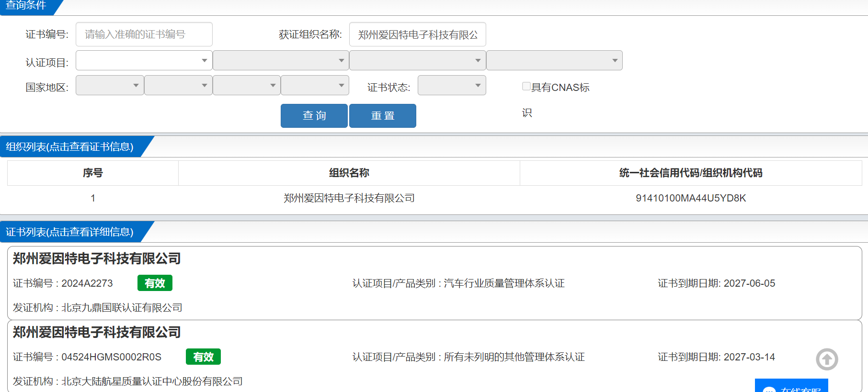
Task: Click the second certificate card company title
Action: click(x=97, y=332)
